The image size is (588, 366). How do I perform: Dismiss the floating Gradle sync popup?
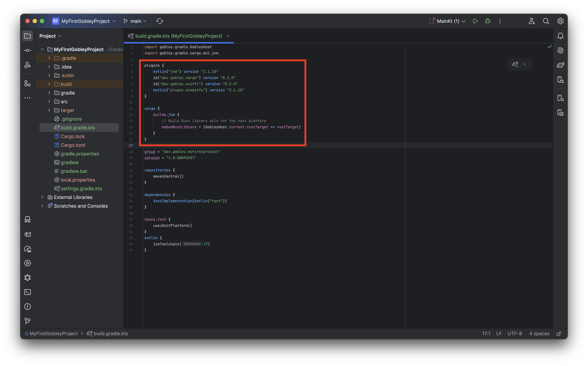pyautogui.click(x=525, y=64)
